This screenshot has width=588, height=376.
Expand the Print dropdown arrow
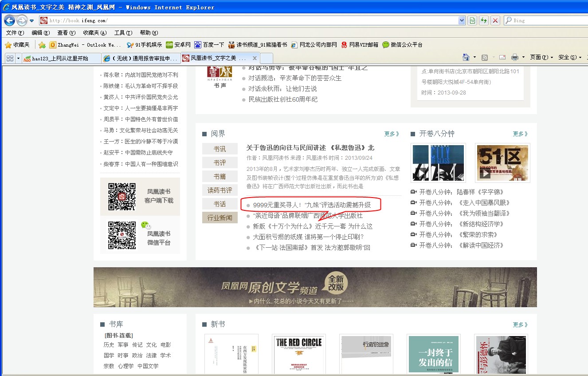point(523,57)
